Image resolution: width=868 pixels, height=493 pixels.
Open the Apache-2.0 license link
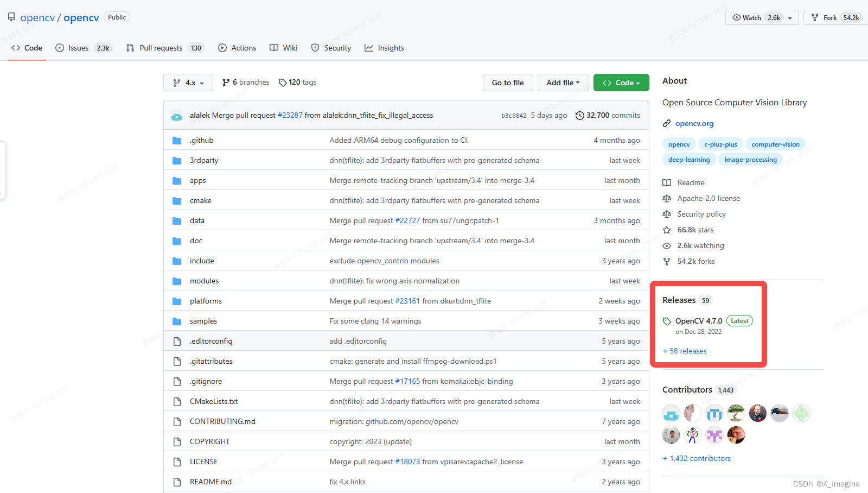point(709,199)
